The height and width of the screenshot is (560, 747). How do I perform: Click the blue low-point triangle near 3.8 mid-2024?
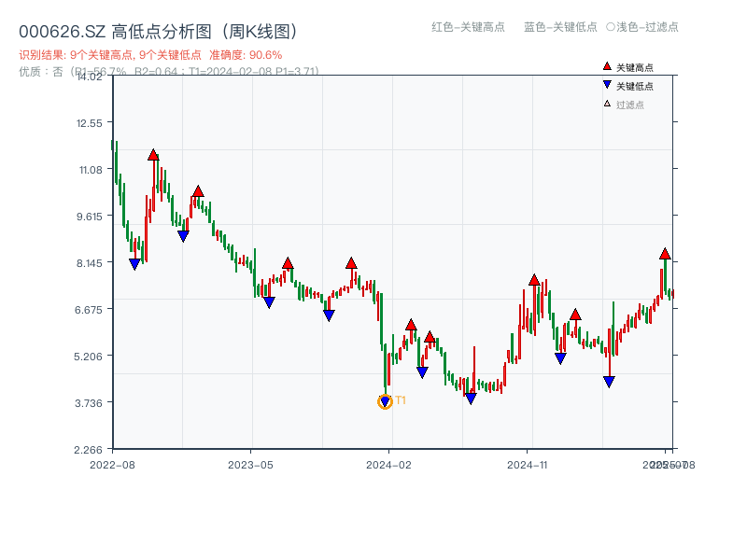pos(471,399)
